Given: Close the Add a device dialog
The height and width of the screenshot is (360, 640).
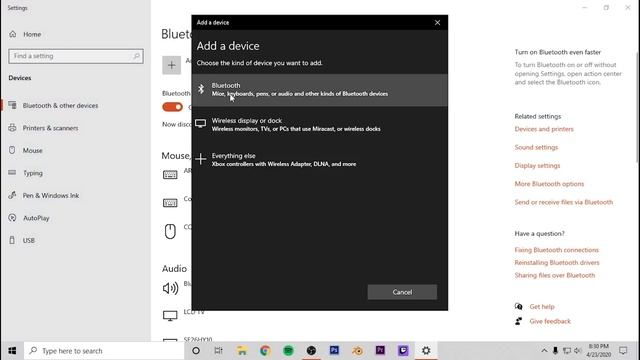Looking at the screenshot, I should pyautogui.click(x=437, y=22).
